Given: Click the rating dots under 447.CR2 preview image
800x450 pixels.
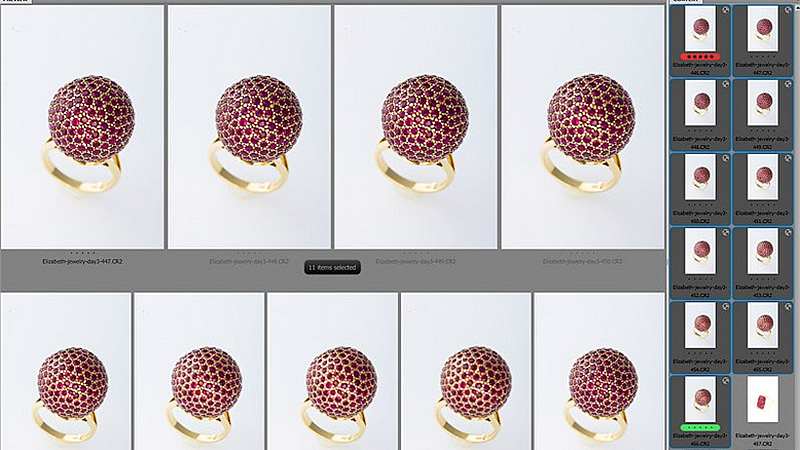Looking at the screenshot, I should click(x=82, y=253).
